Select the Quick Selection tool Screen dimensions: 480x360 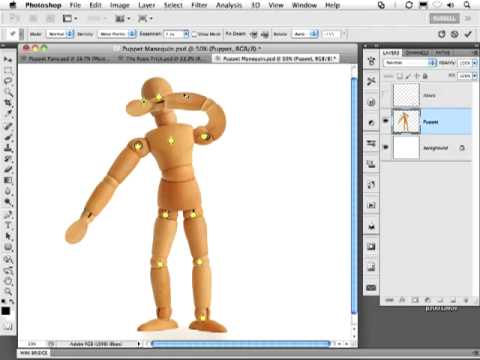[8, 92]
